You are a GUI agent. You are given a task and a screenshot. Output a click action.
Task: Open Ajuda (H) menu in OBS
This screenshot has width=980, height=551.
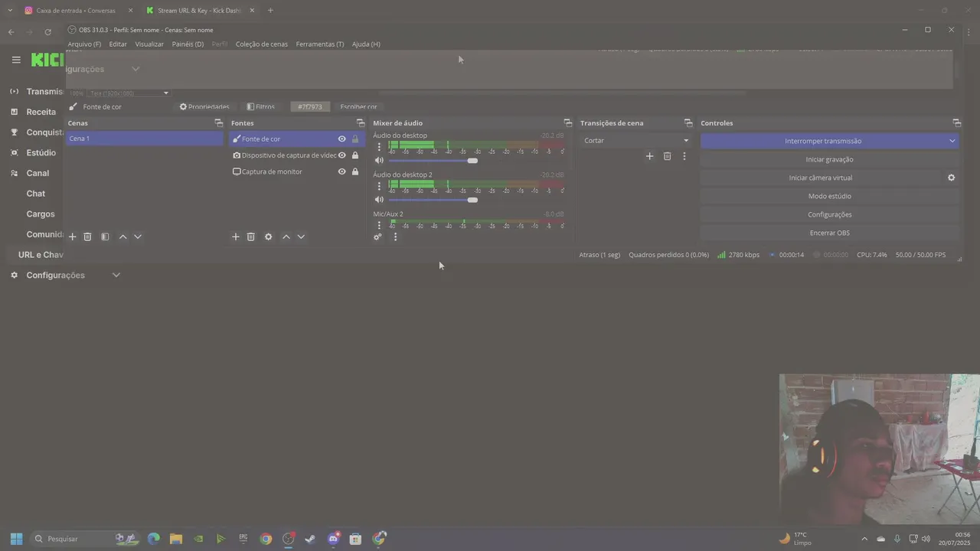[366, 44]
